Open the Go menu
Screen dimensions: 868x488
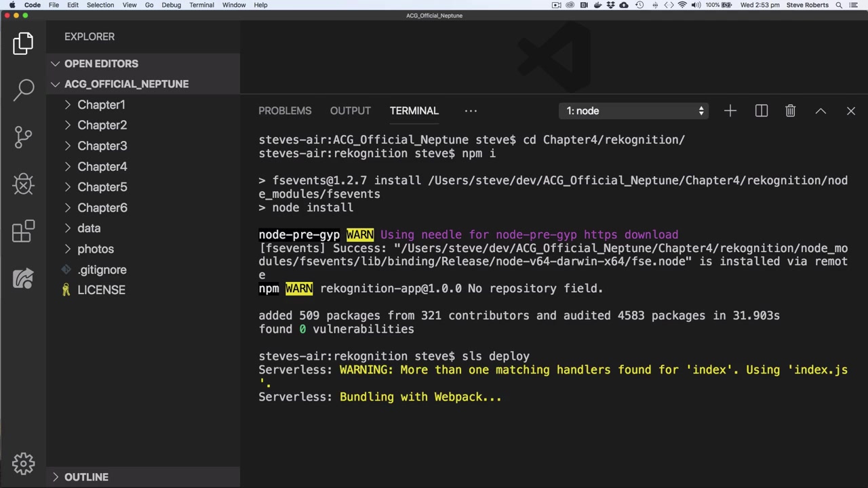pos(149,5)
